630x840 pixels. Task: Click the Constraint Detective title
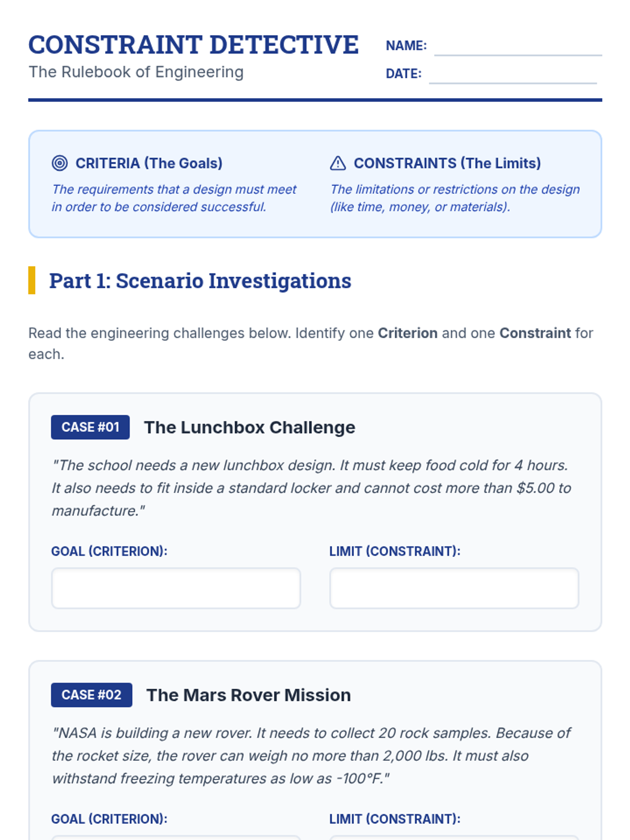pyautogui.click(x=193, y=45)
